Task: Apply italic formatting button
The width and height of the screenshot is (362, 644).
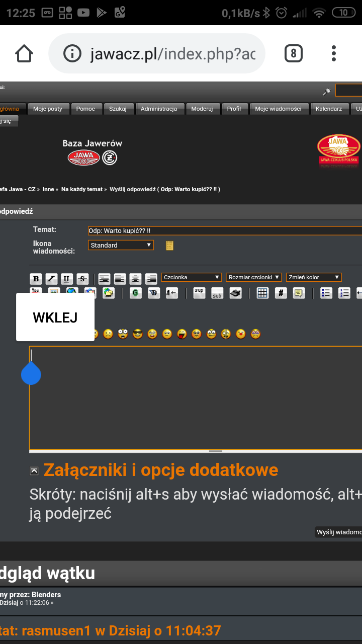Action: tap(51, 279)
